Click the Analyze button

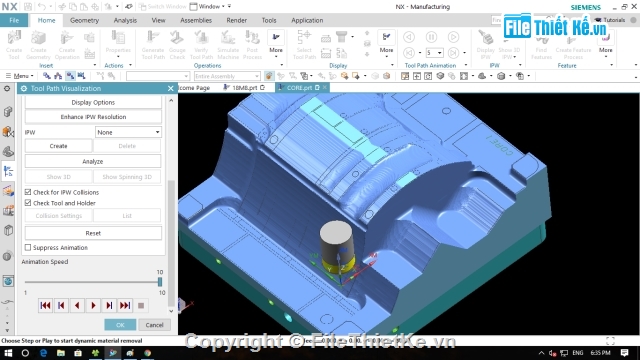93,161
